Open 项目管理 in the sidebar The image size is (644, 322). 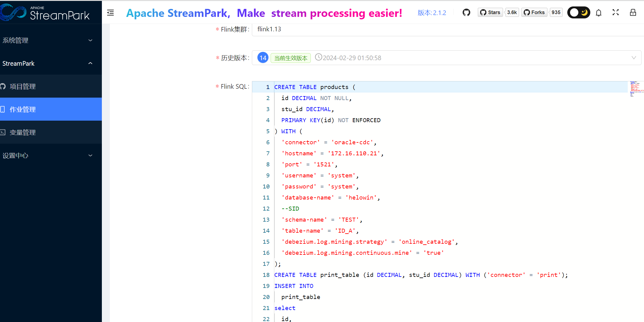point(51,86)
